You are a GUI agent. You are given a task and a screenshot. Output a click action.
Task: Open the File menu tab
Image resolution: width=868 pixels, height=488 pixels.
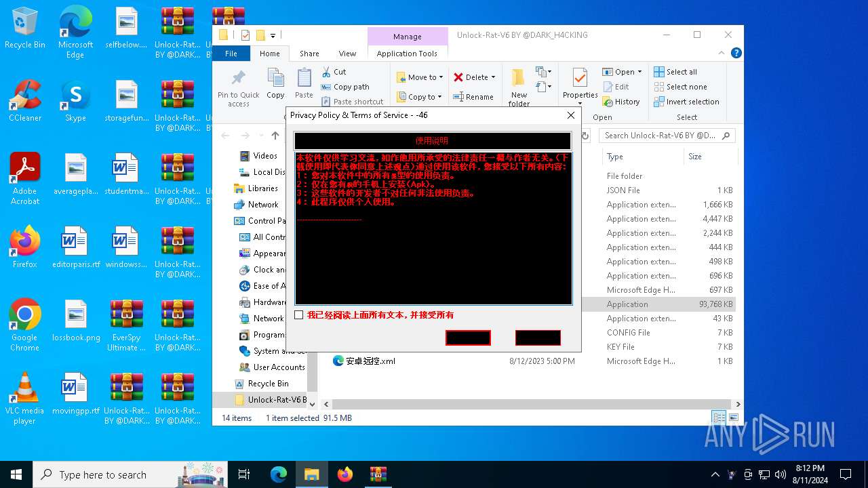tap(231, 54)
